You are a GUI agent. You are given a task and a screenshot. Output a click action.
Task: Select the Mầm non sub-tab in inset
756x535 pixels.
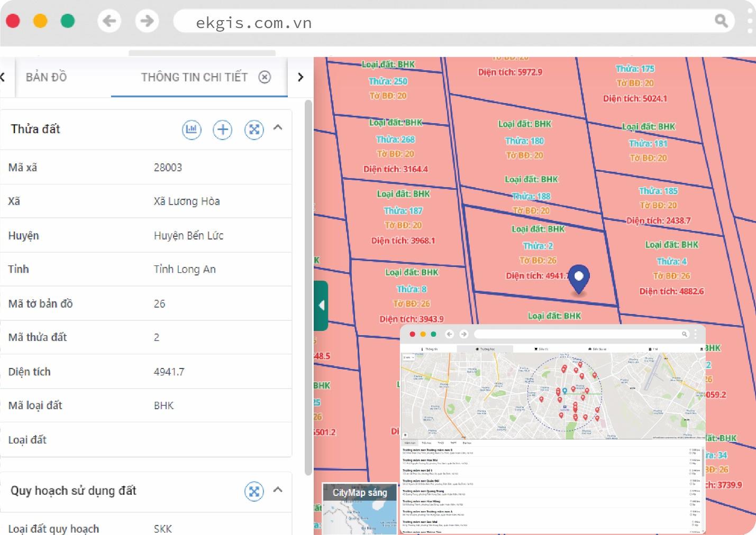pyautogui.click(x=410, y=443)
